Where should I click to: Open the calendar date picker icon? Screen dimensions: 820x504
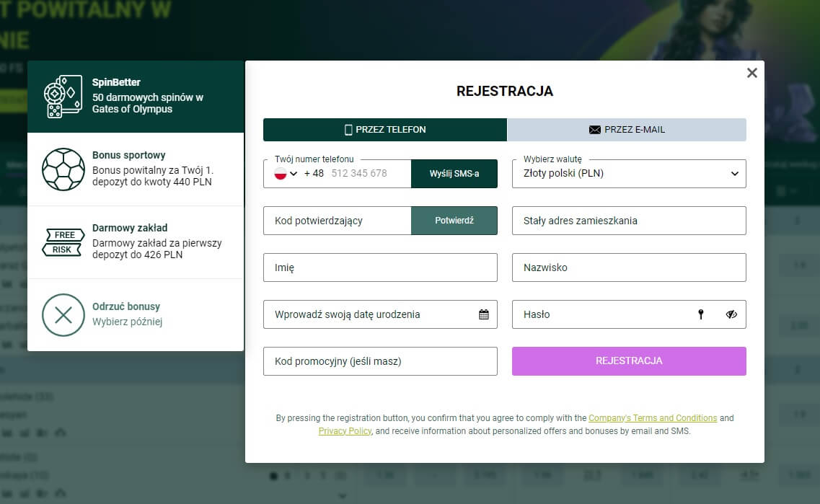coord(484,314)
